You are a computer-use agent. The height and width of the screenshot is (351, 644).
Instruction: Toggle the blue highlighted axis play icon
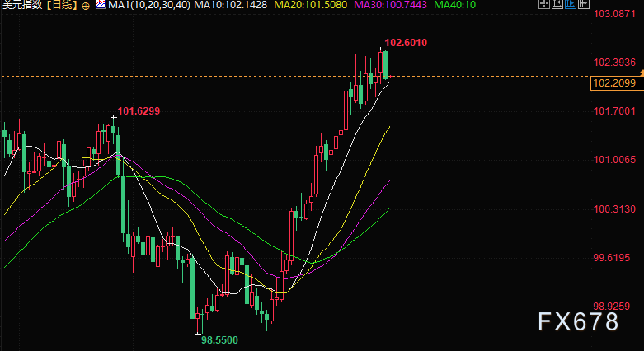pos(571,4)
